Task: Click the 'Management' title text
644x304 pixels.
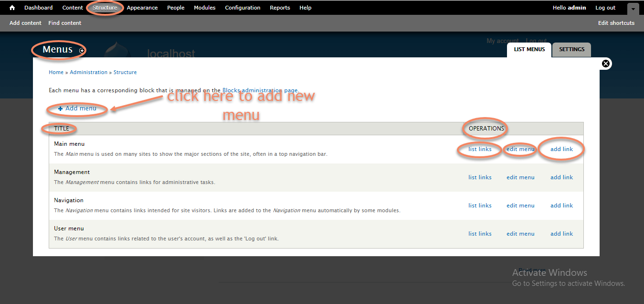Action: 72,172
